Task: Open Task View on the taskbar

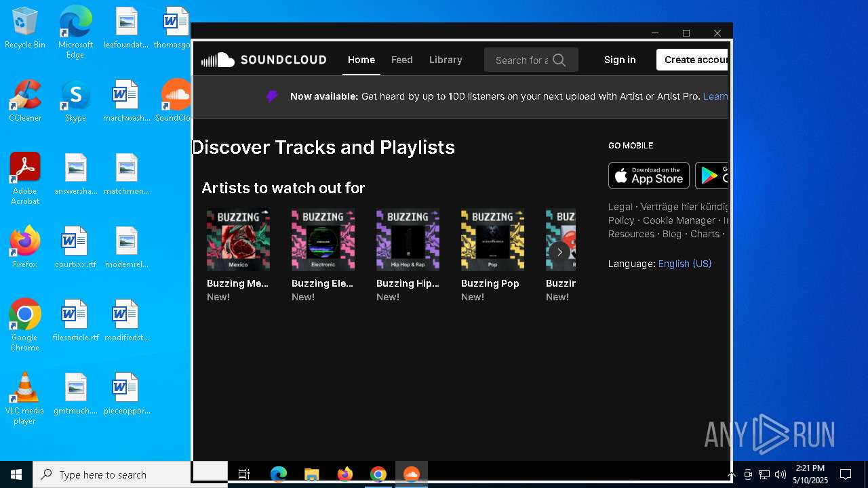Action: (244, 474)
